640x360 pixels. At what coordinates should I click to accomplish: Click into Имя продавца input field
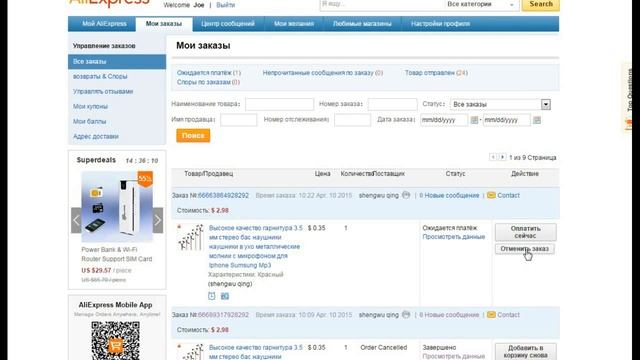[238, 120]
